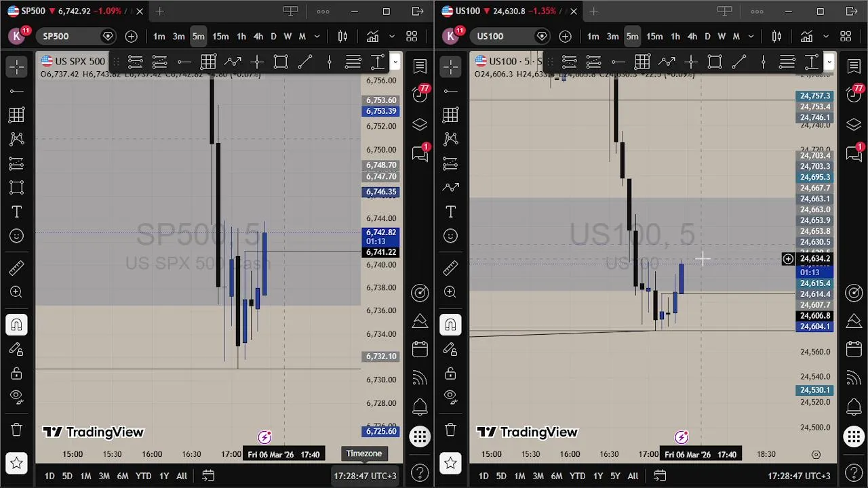Expand favorites drawing toolbar dropdown in SP500 window
This screenshot has height=488, width=868.
(395, 62)
